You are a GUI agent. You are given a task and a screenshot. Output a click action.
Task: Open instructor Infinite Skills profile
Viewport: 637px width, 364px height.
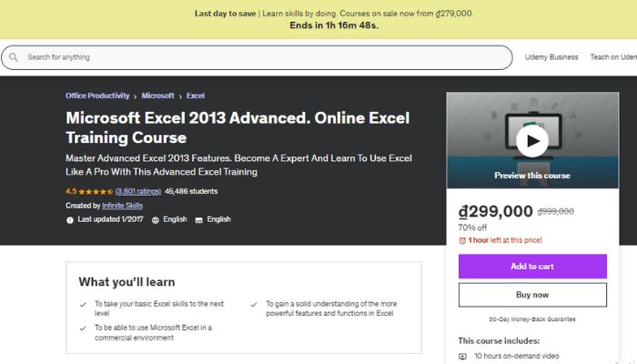122,206
